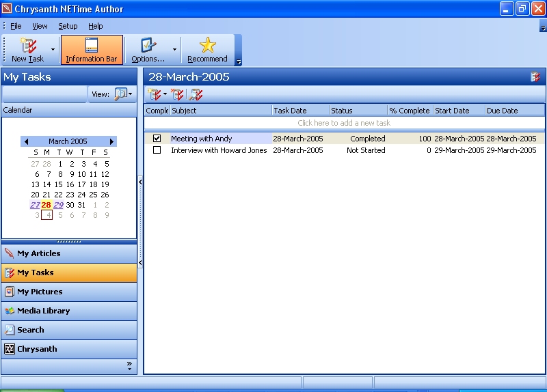Open the Options toolbar button

(x=148, y=50)
